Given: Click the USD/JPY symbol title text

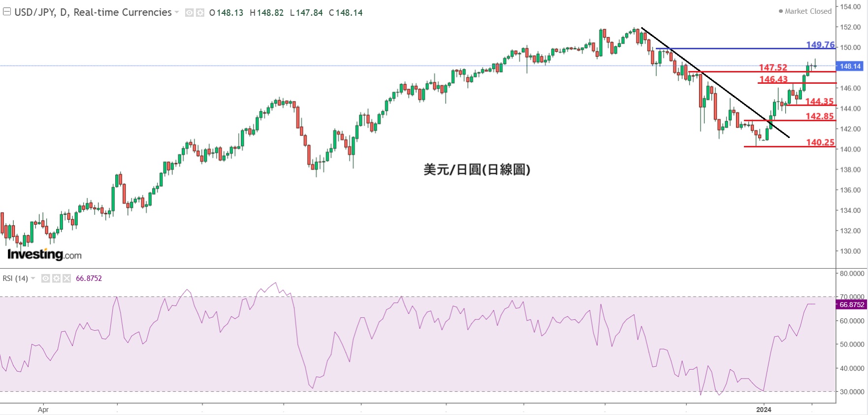Looking at the screenshot, I should (93, 12).
